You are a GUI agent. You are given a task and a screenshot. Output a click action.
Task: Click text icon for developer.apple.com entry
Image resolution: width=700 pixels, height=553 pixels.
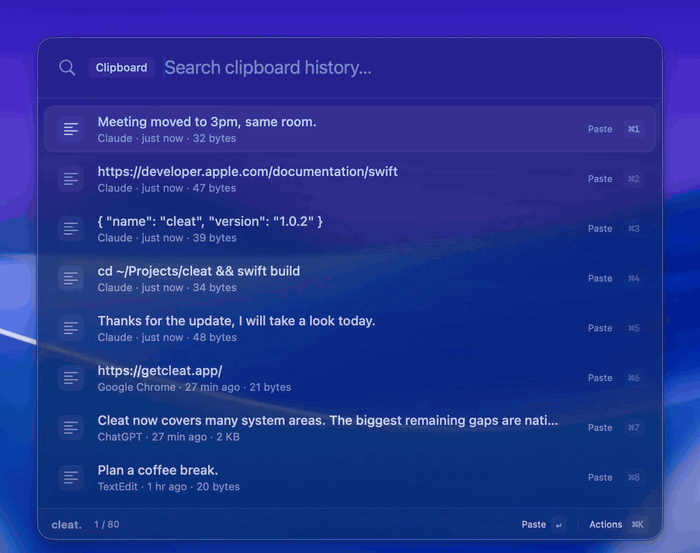[x=71, y=179]
